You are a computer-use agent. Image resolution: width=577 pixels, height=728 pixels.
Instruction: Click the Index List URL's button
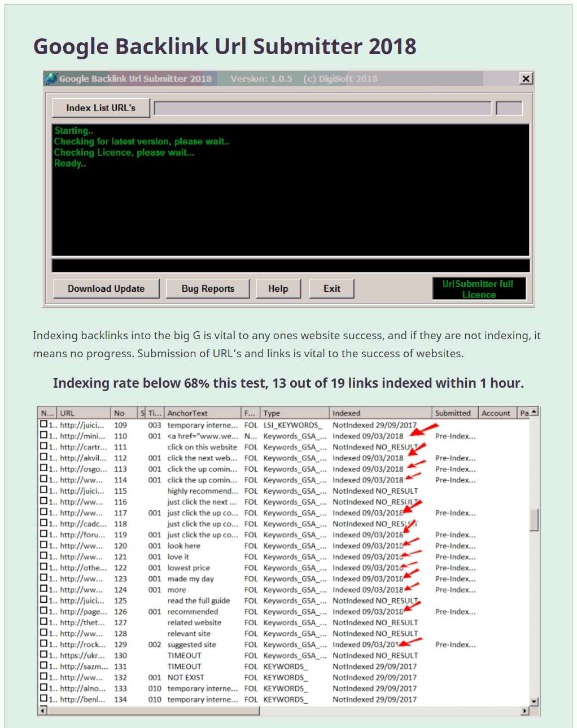point(100,108)
